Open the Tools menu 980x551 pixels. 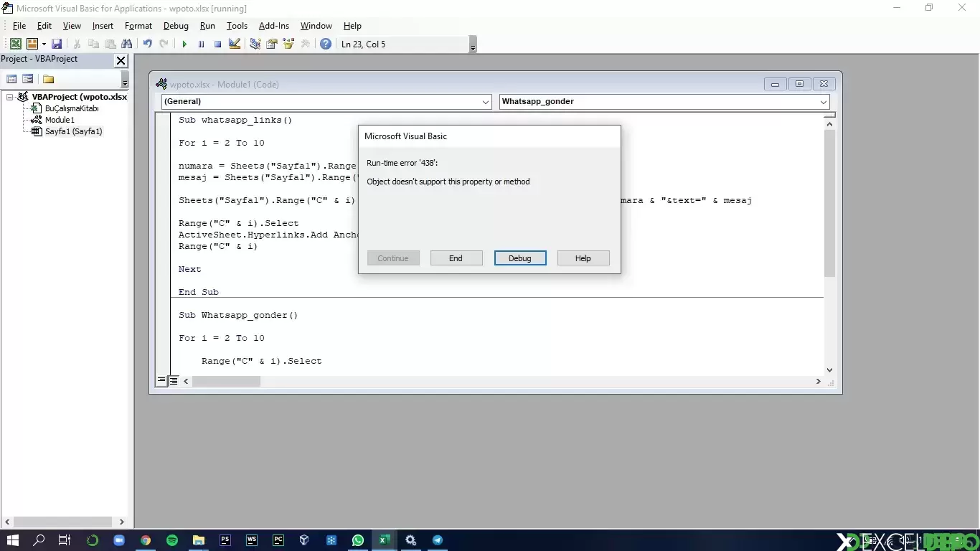click(x=237, y=26)
